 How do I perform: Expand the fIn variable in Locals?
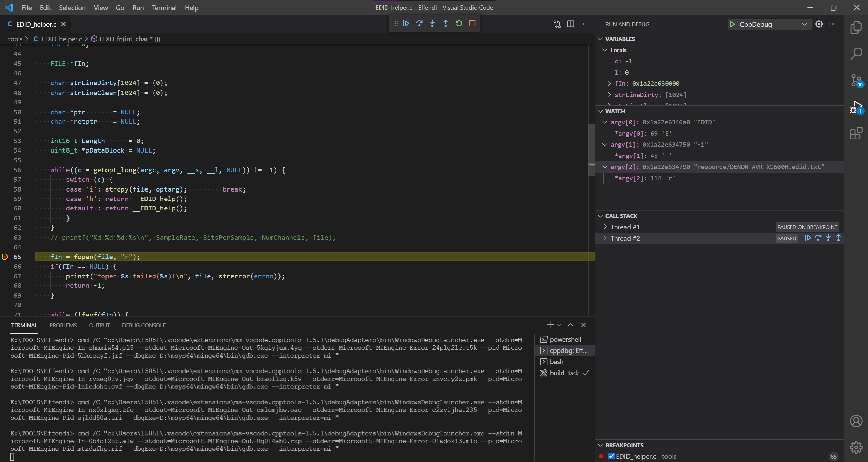pos(609,83)
